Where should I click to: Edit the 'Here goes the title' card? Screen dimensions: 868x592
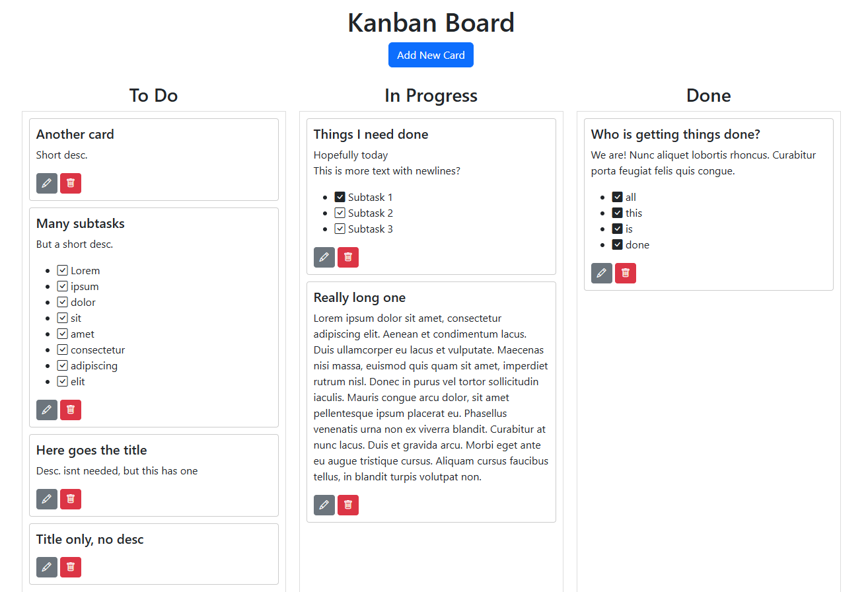(47, 499)
